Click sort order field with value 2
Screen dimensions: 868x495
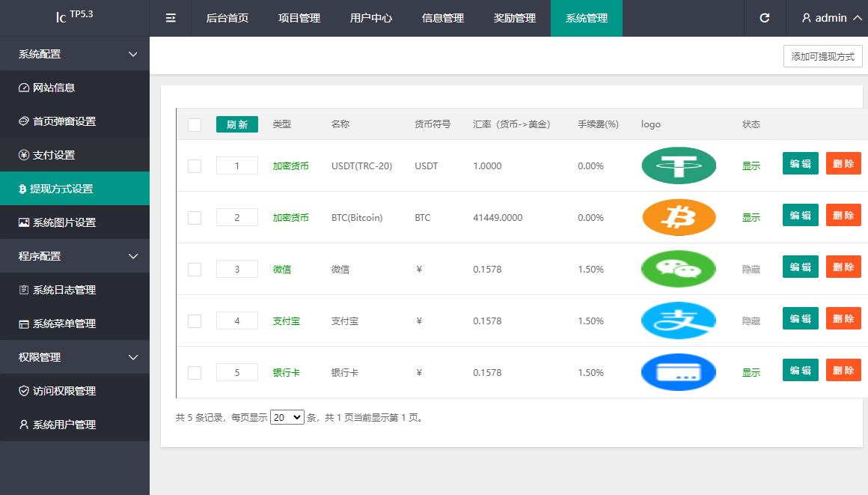(237, 217)
